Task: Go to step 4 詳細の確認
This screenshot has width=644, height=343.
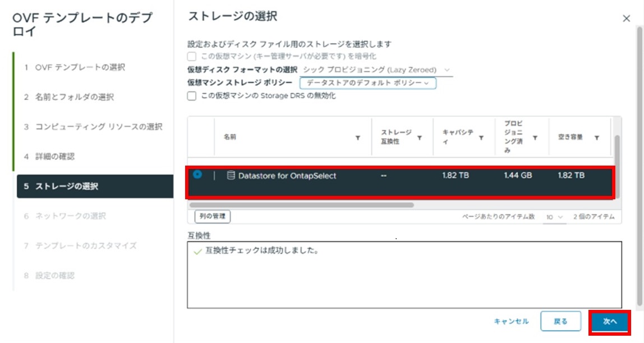Action: (x=54, y=157)
